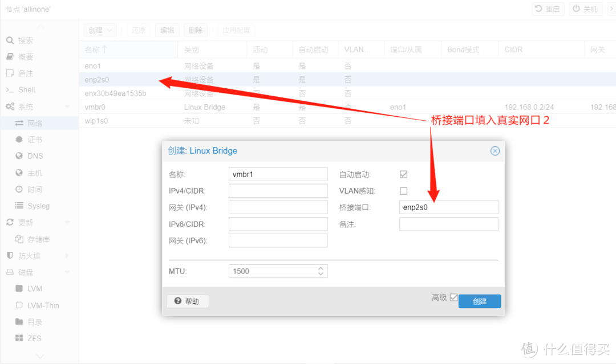Click the 创建 (Create) button in dialog

pos(479,301)
